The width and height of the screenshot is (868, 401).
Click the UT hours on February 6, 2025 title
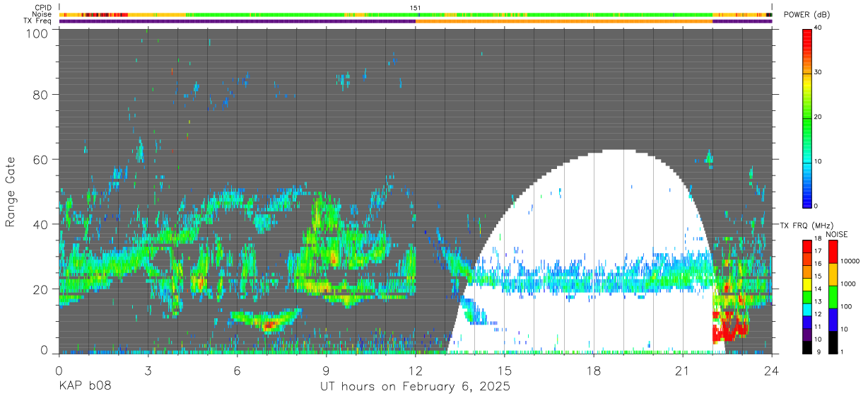pos(416,387)
